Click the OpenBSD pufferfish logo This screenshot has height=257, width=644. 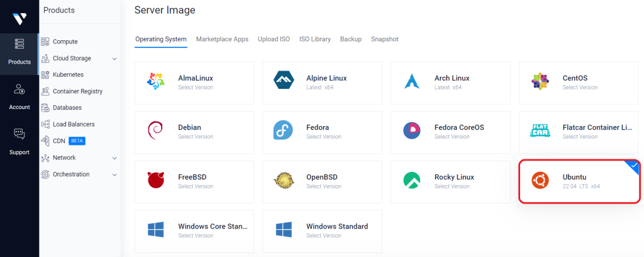tap(284, 180)
